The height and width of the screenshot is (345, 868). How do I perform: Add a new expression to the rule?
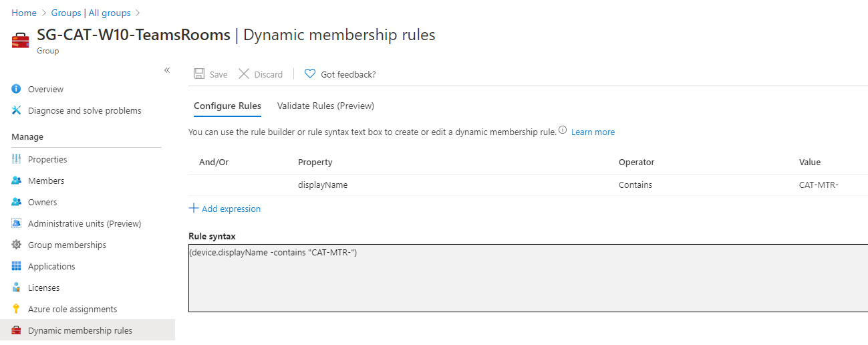pos(225,209)
